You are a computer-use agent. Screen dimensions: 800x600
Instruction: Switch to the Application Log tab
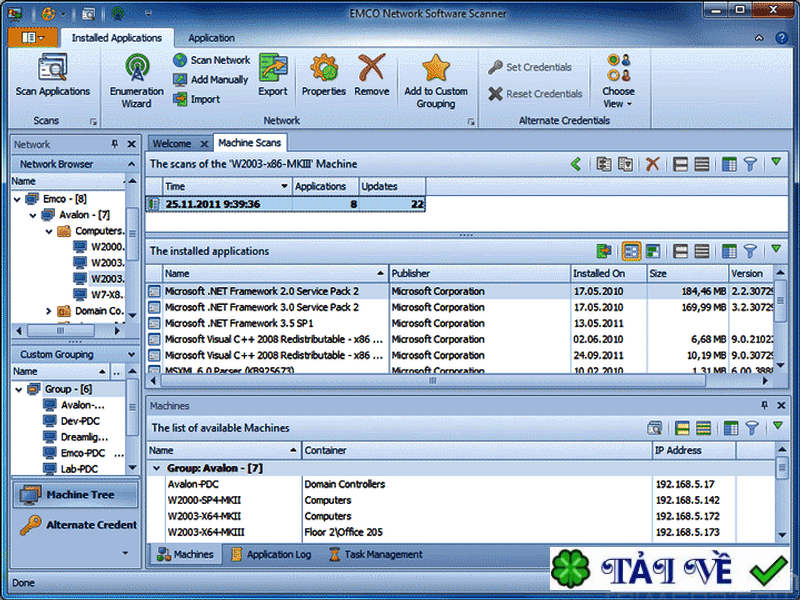coord(271,554)
